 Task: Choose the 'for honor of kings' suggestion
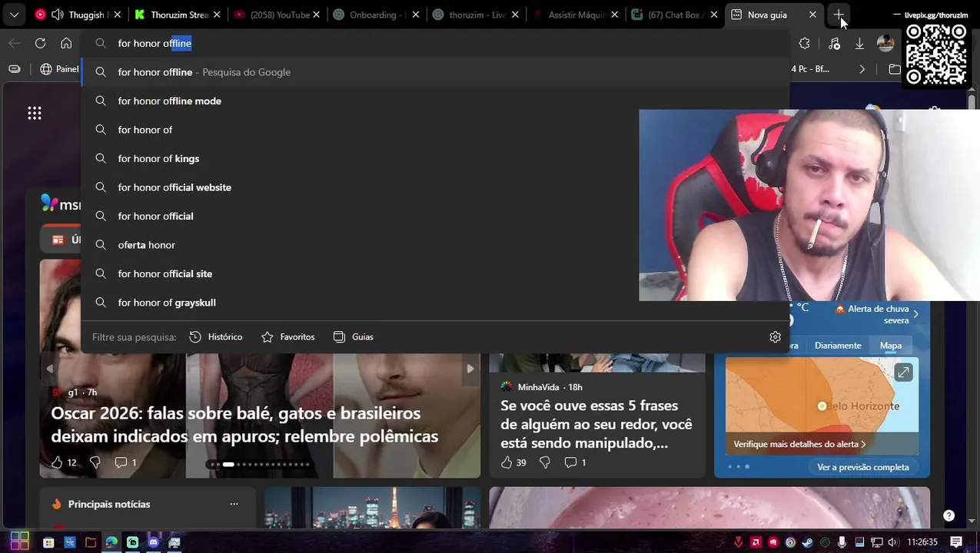pyautogui.click(x=435, y=158)
